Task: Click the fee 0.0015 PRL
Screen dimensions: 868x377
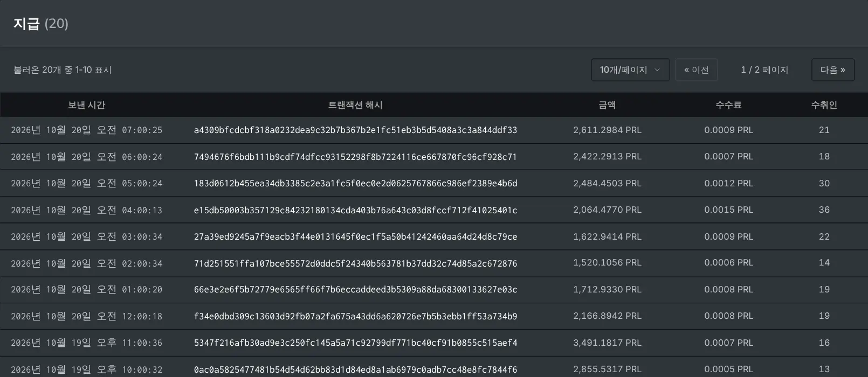Action: click(728, 210)
